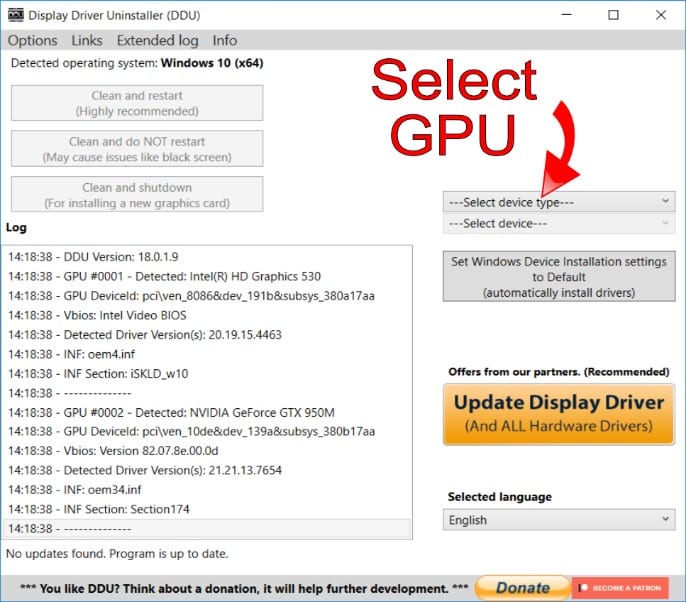The height and width of the screenshot is (602, 686).
Task: Minimize the DDU window
Action: pyautogui.click(x=567, y=15)
